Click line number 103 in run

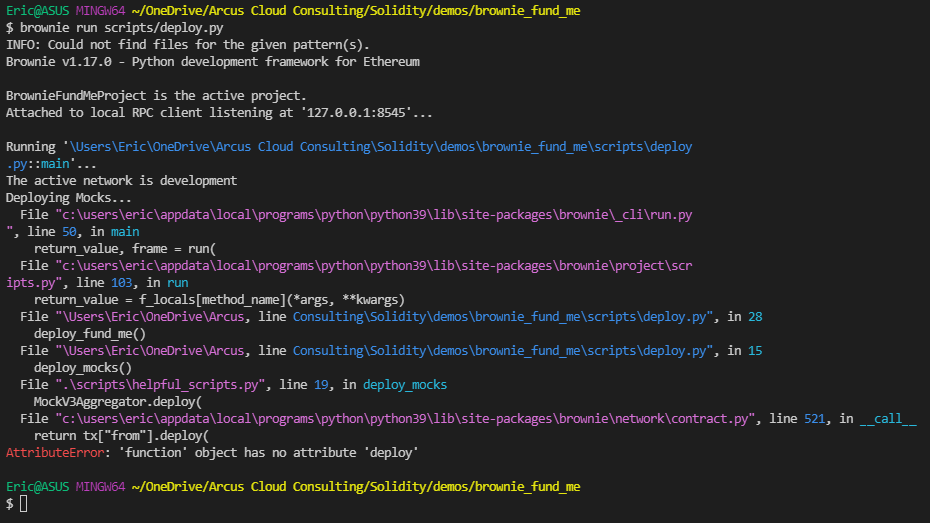tap(122, 283)
